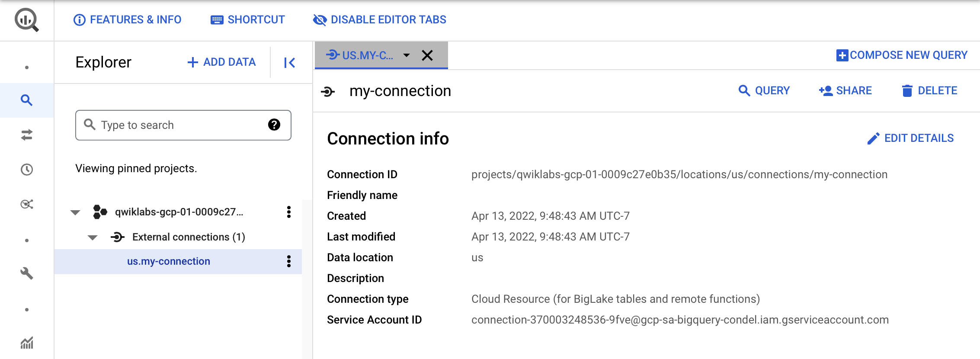Screen dimensions: 980x359
Task: Click the Description label
Action: [355, 279]
